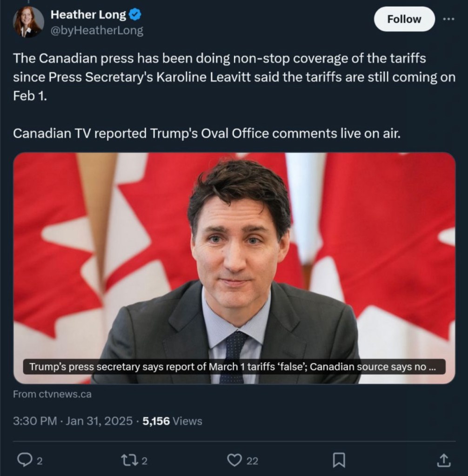Click the like count of 22

coord(252,461)
